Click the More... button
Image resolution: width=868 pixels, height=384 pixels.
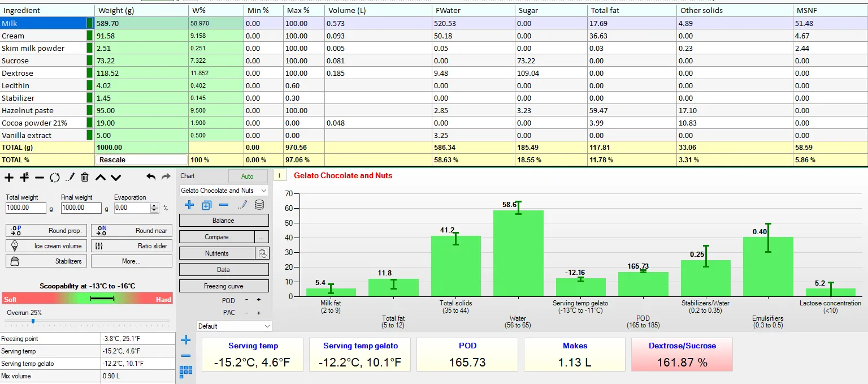pyautogui.click(x=132, y=261)
